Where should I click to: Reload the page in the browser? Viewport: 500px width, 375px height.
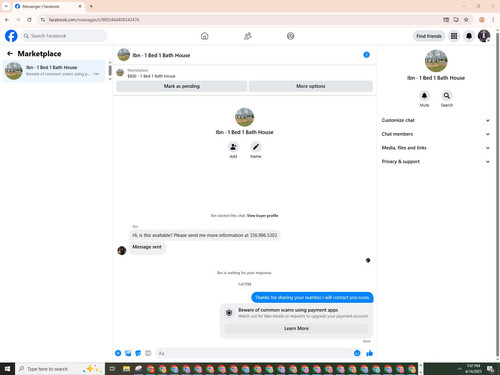[29, 20]
